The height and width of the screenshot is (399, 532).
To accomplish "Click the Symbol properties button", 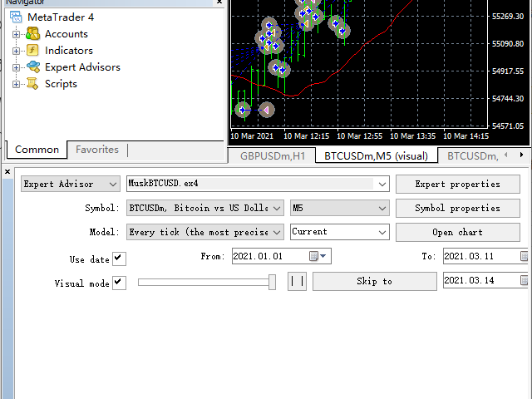I will [x=458, y=208].
